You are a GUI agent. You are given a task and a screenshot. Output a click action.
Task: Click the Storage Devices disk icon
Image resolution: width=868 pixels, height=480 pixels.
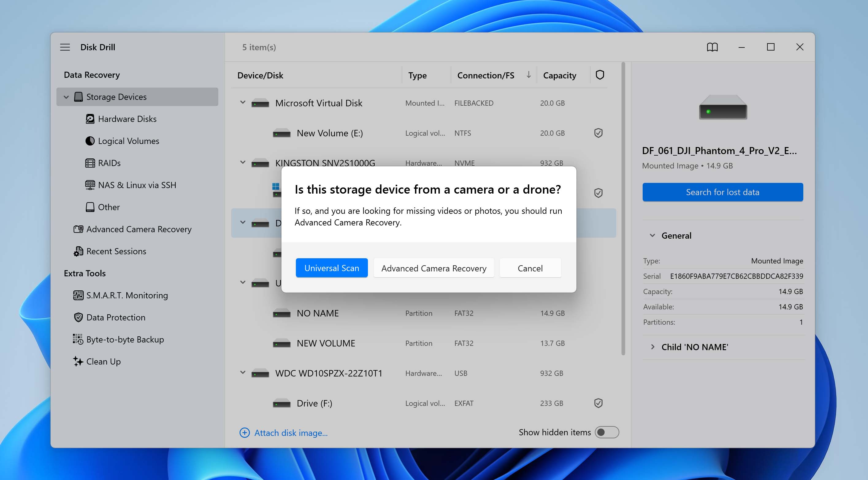pyautogui.click(x=78, y=97)
